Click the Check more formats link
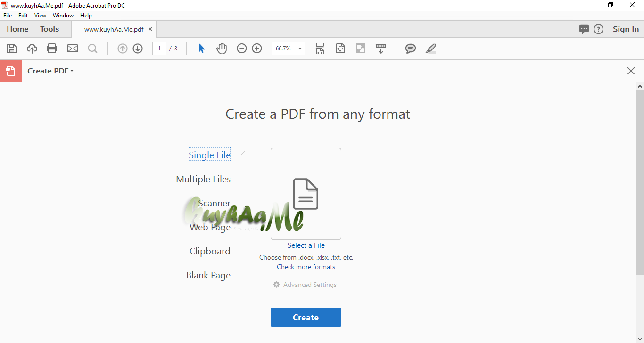Screen dimensions: 644x343 click(x=306, y=267)
